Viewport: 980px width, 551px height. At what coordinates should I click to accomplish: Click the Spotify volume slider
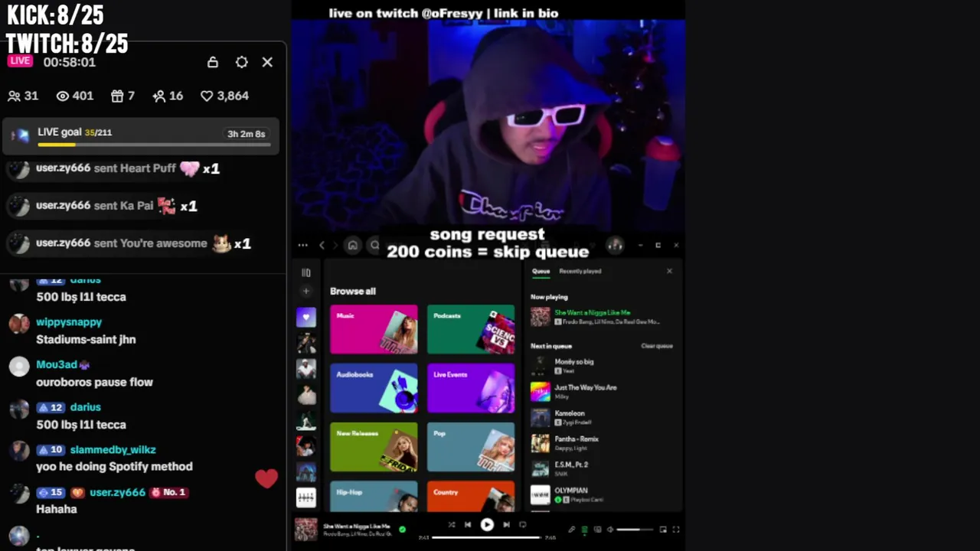pos(634,530)
